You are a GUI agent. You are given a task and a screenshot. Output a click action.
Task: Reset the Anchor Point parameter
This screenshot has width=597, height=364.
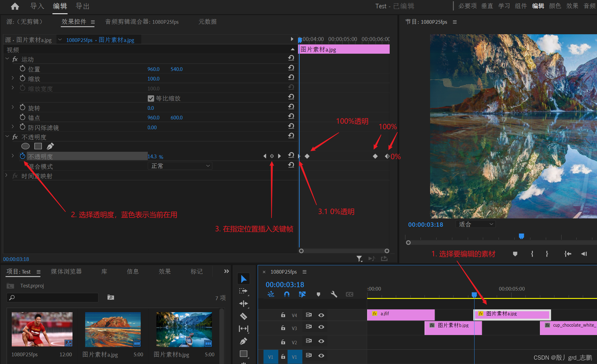pyautogui.click(x=291, y=116)
